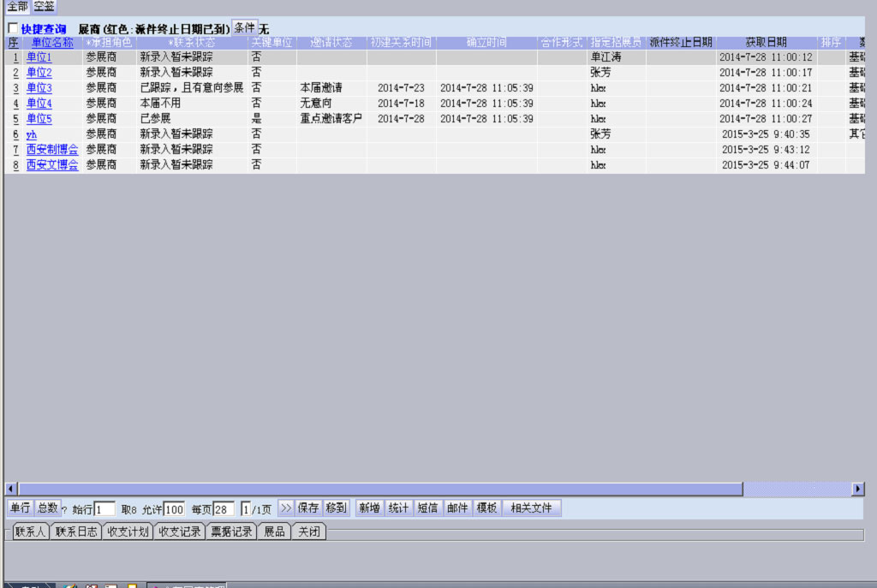Screen dimensions: 877x588
Task: Click the 相关文件 related files button
Action: tap(531, 508)
